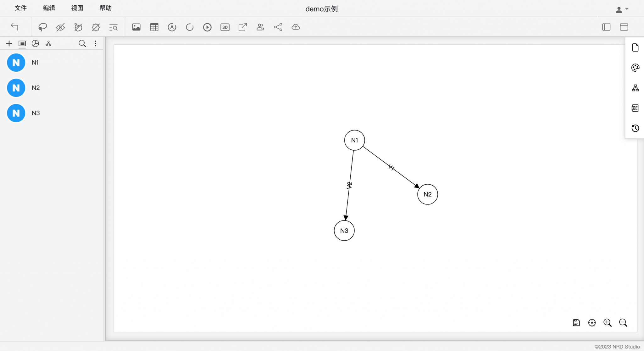Screen dimensions: 644x351
Task: Open the 视图 menu
Action: tap(77, 8)
